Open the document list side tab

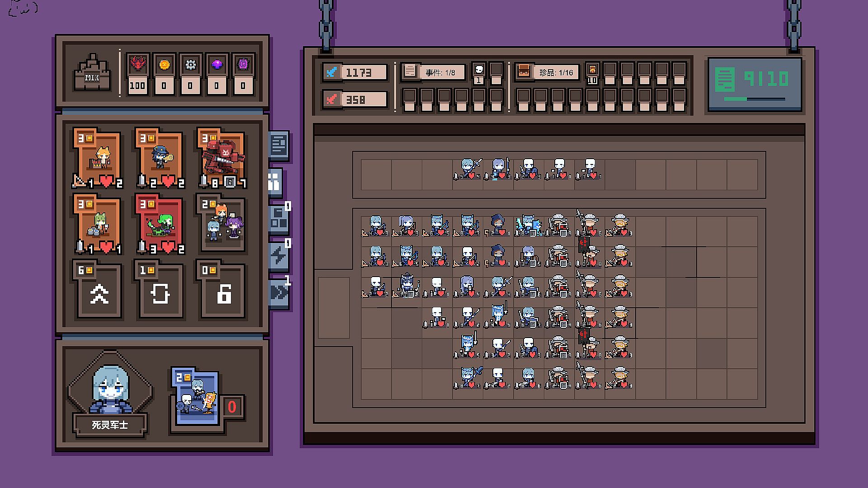(x=278, y=145)
